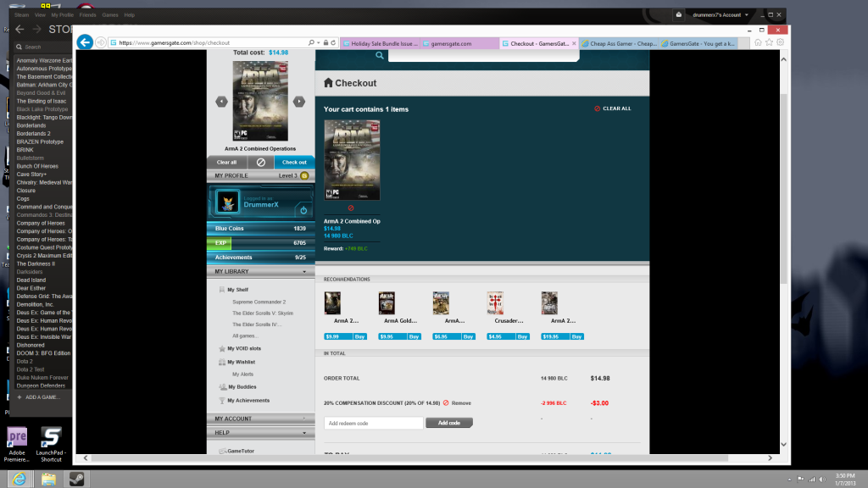Screen dimensions: 868x488
Task: Refresh the checkout page
Action: tap(333, 42)
